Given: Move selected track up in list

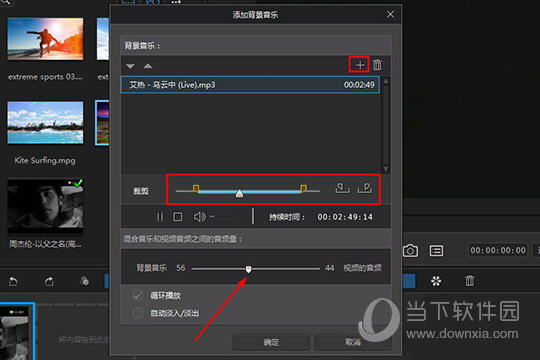Looking at the screenshot, I should pos(148,66).
